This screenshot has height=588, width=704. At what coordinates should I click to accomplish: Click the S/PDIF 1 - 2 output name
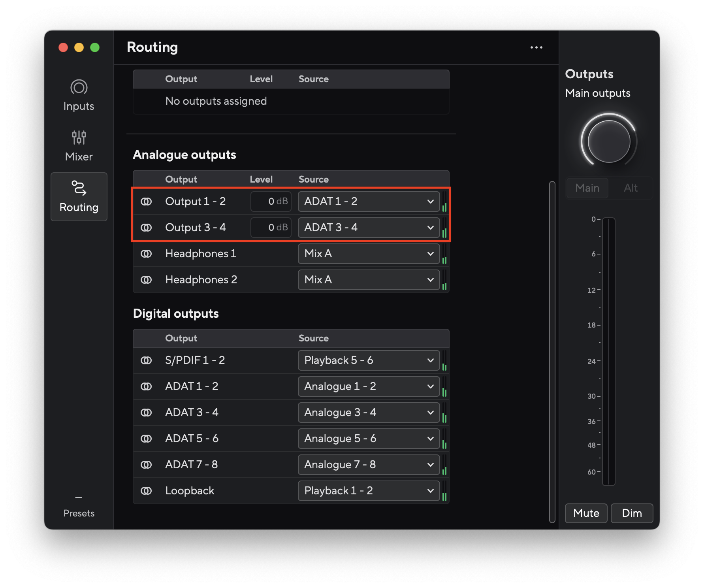pyautogui.click(x=195, y=360)
